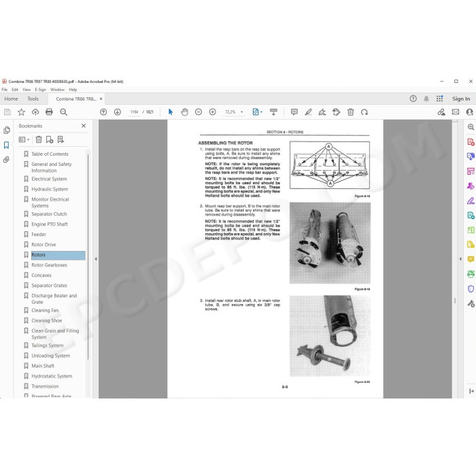
Task: Jump to Hydraulic System bookmark
Action: (50, 189)
